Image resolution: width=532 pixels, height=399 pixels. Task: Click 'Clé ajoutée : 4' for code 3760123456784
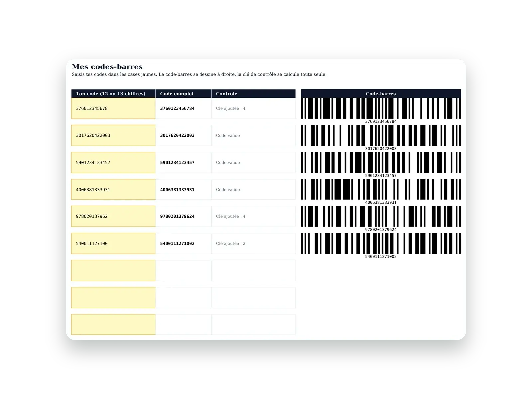pos(231,108)
